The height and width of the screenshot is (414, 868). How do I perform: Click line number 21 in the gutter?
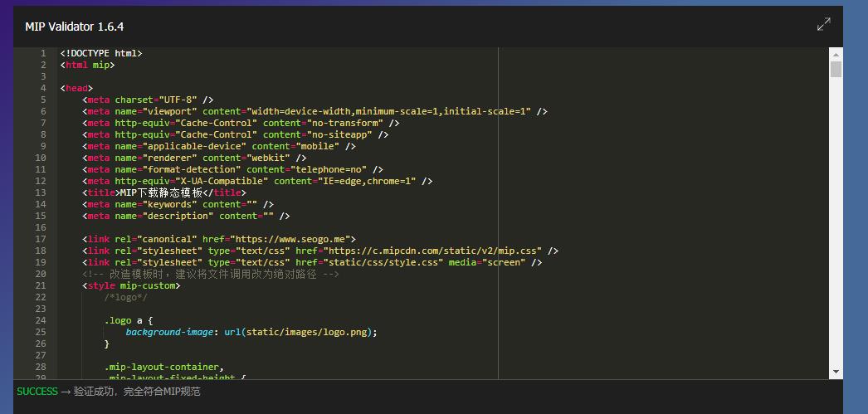click(41, 285)
